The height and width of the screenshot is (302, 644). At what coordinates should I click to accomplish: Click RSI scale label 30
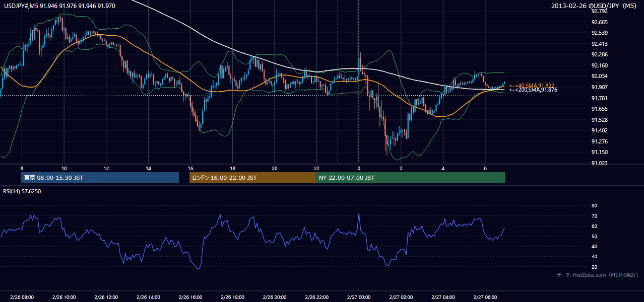tap(595, 257)
